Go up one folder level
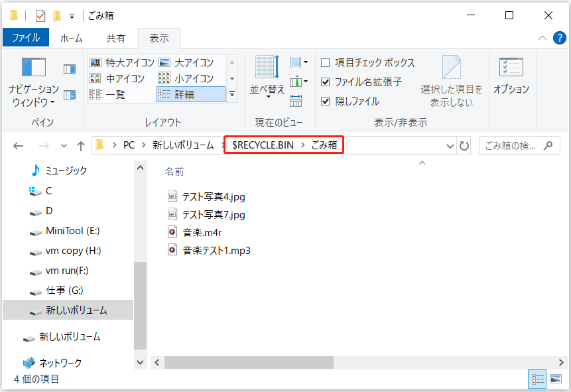The image size is (571, 392). 81,146
